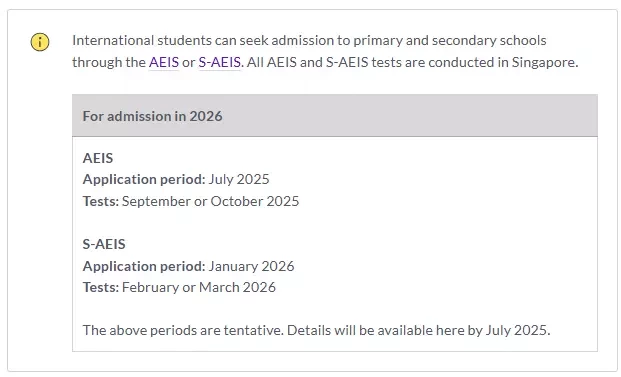Click the 'January 2026' application date
621x377 pixels.
point(251,266)
